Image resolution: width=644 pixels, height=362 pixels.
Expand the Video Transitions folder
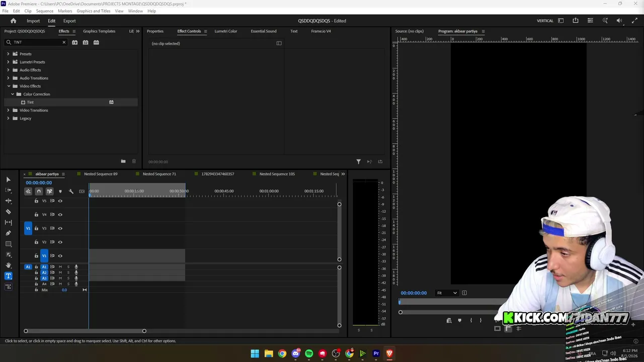[8, 110]
